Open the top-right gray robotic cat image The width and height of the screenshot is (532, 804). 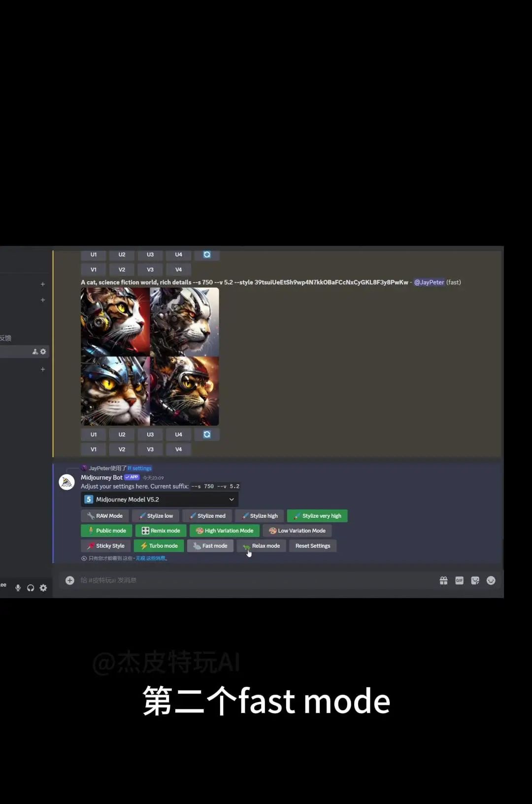185,322
